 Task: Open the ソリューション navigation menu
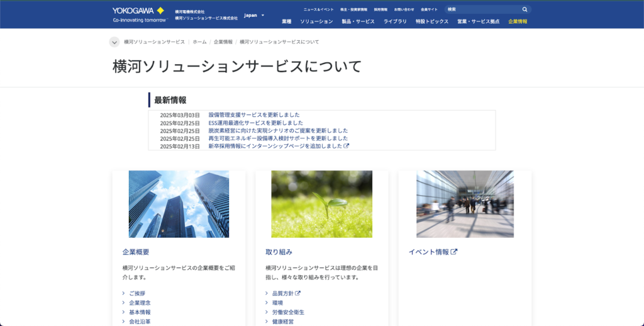point(316,21)
